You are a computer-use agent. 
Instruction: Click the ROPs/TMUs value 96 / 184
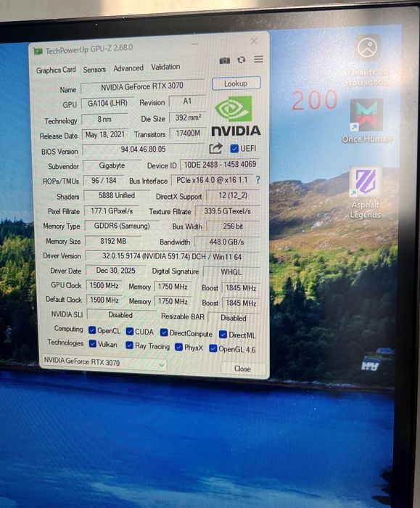(104, 180)
